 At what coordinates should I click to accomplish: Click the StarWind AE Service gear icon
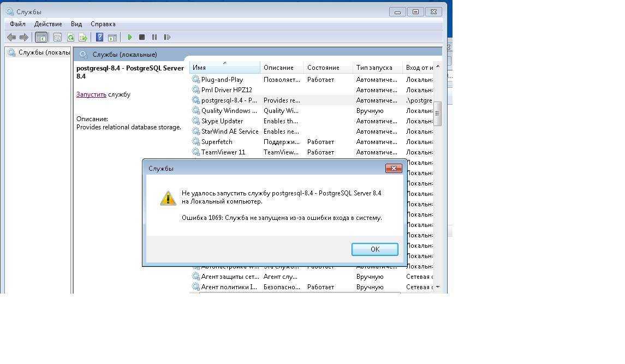pyautogui.click(x=196, y=131)
